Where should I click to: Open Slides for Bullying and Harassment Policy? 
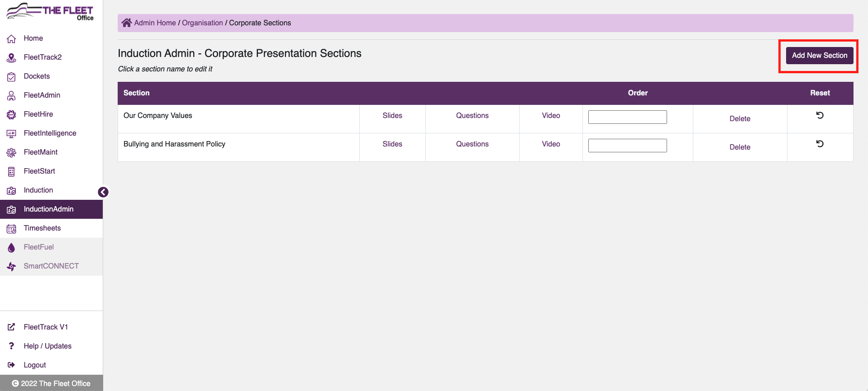pyautogui.click(x=392, y=144)
